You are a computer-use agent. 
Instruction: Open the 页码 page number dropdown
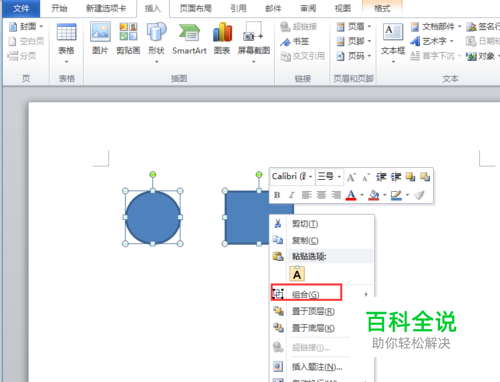tap(354, 56)
